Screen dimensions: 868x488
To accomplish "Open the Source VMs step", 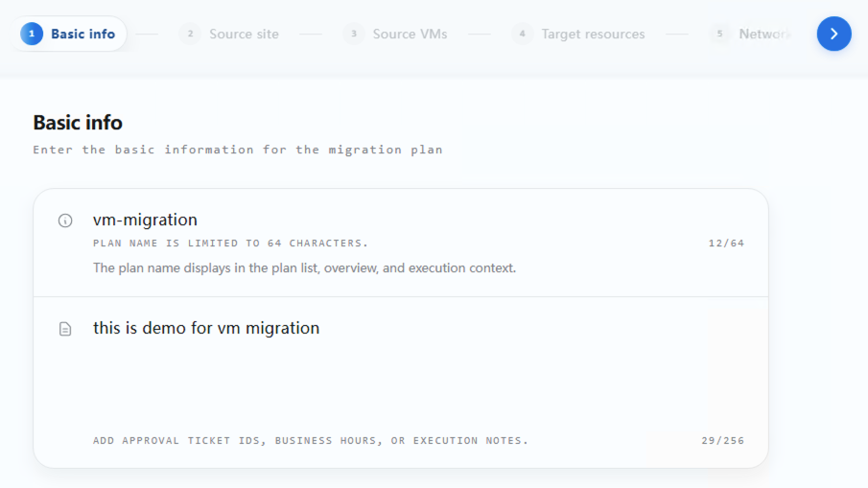I will [x=410, y=34].
